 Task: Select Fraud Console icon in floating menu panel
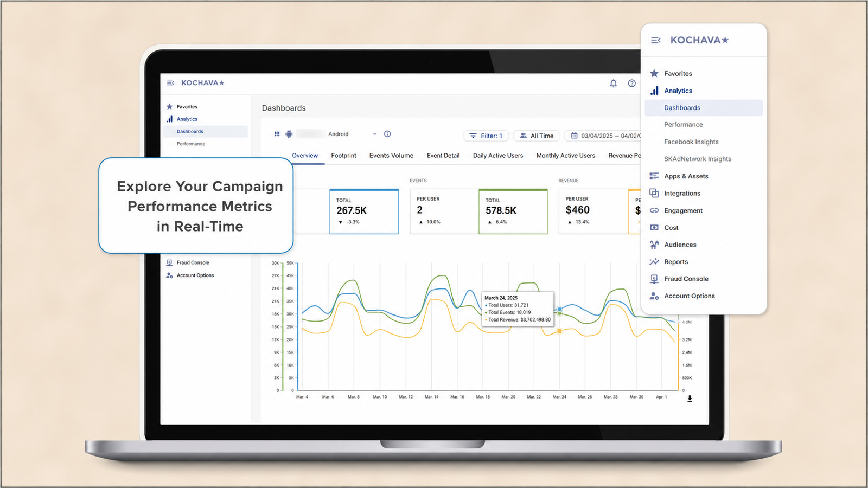click(654, 279)
